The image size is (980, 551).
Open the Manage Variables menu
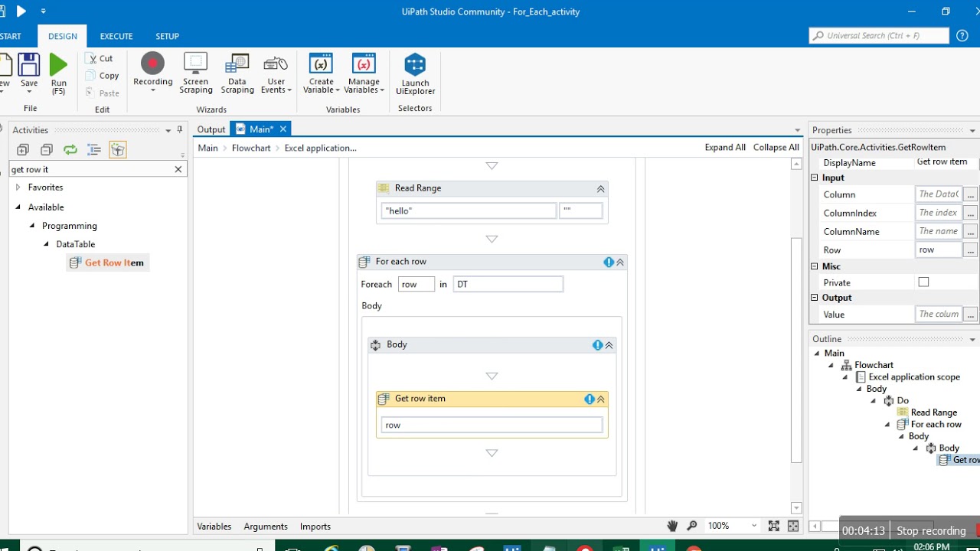tap(364, 74)
